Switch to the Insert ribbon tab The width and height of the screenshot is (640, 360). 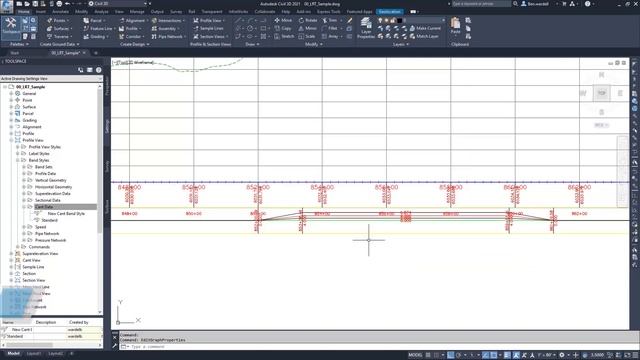(41, 11)
